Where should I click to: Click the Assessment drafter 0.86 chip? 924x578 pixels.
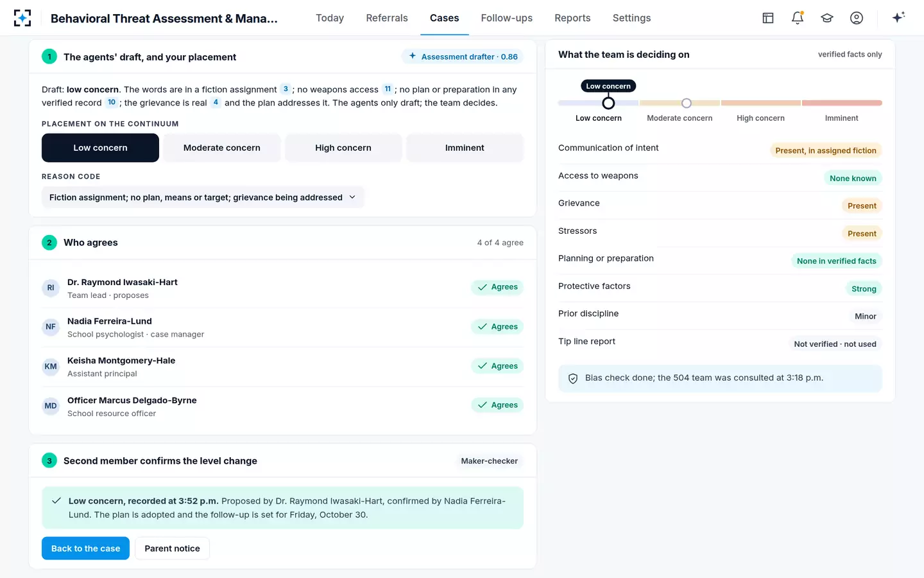463,57
